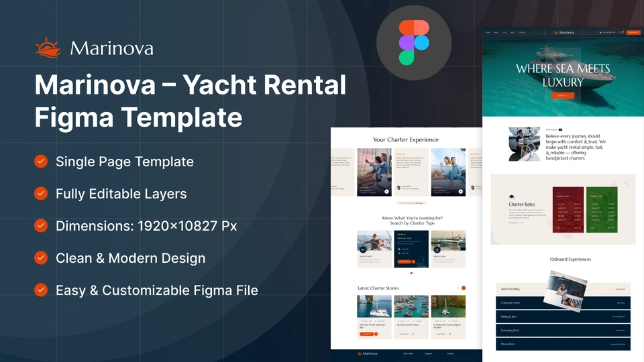Click the Marinova logo in the preview footer

coord(367,353)
